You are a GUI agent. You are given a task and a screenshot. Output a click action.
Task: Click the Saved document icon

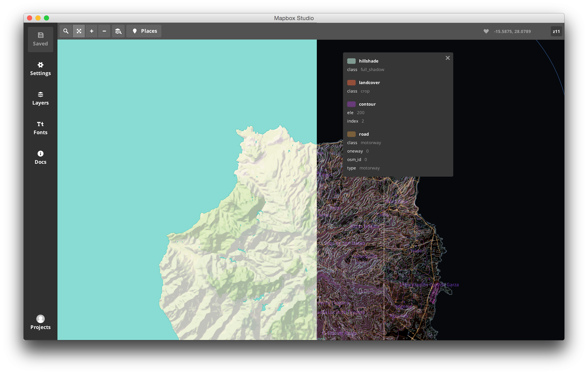(40, 39)
